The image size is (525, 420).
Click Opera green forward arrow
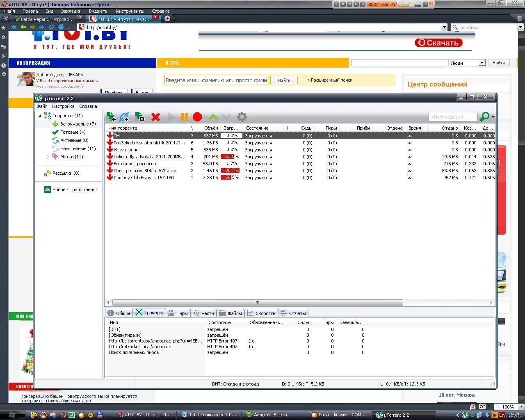[x=32, y=27]
